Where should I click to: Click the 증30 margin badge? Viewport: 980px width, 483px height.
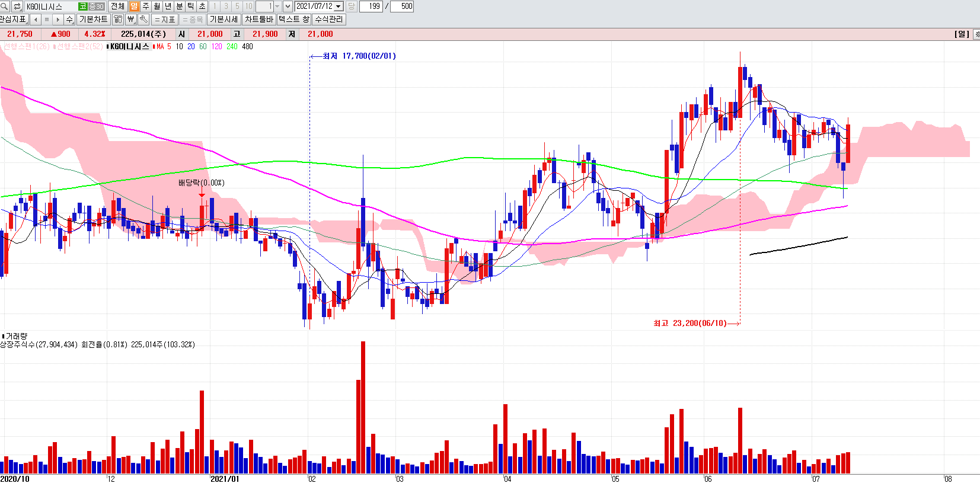96,7
